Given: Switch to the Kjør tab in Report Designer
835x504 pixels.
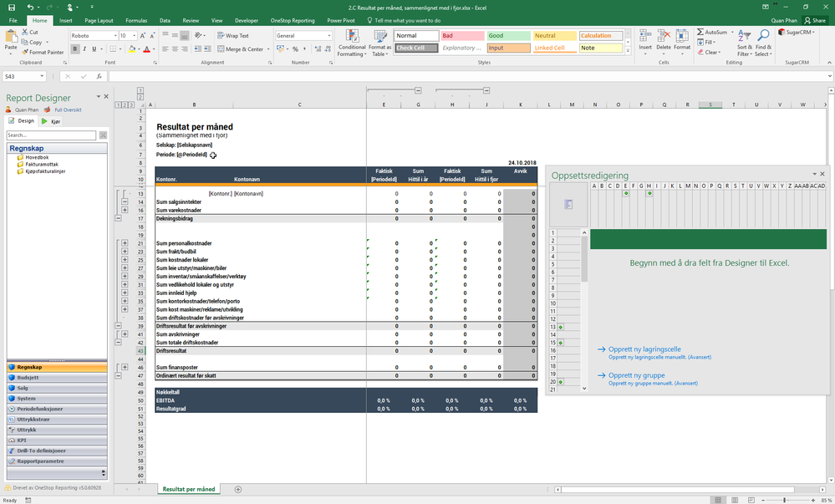Looking at the screenshot, I should [51, 121].
